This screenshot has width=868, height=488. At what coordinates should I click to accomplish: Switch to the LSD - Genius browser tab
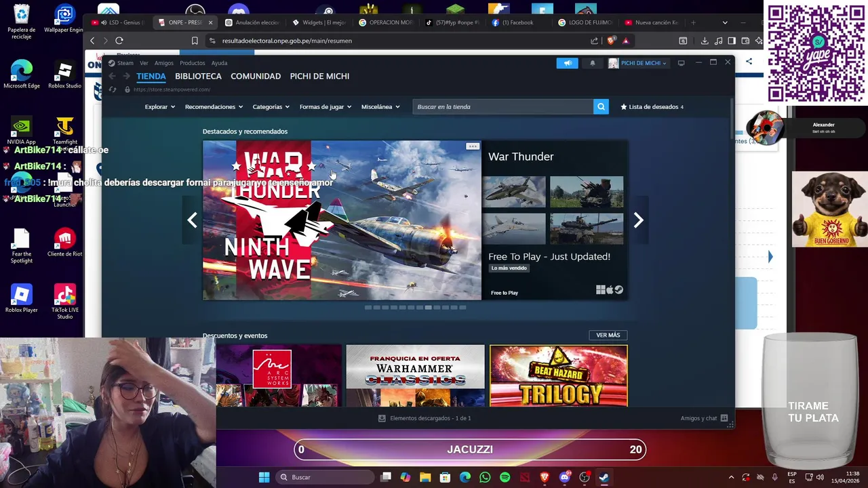(x=117, y=22)
